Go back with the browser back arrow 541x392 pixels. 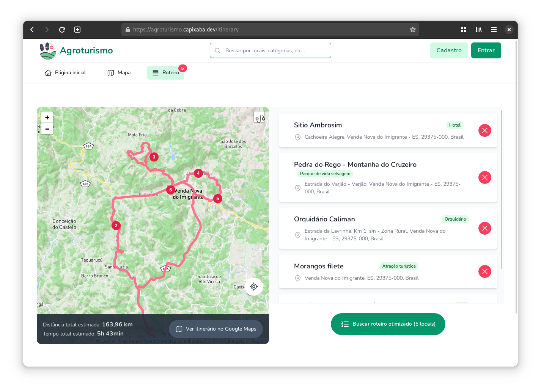pyautogui.click(x=32, y=30)
